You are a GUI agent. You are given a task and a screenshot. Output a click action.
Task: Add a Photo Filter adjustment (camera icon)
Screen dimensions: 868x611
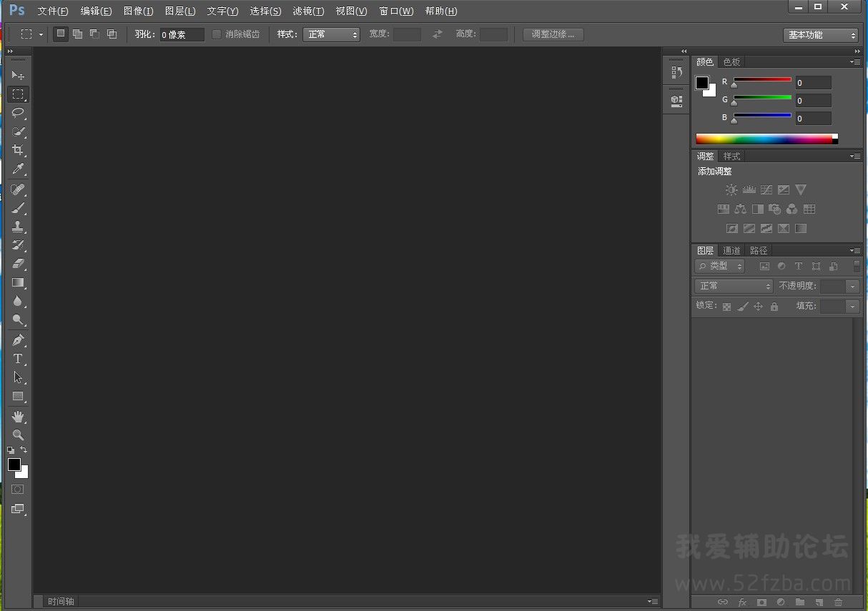pos(774,209)
